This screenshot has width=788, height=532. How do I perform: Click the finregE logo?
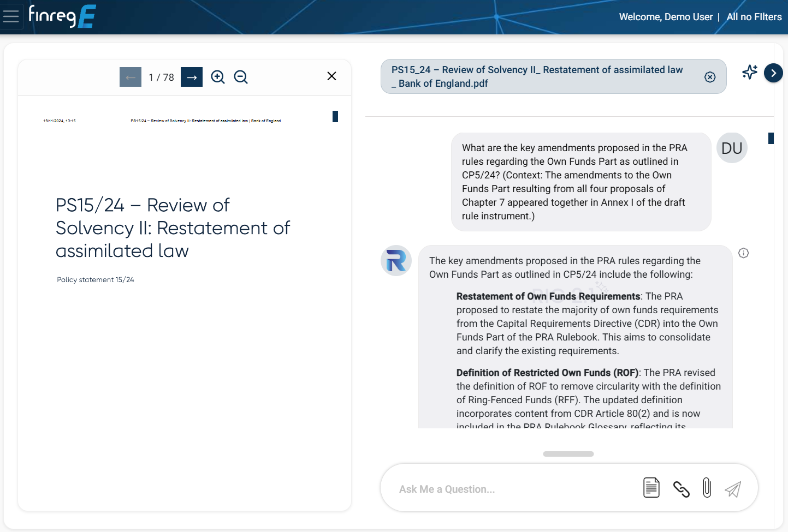pyautogui.click(x=62, y=16)
